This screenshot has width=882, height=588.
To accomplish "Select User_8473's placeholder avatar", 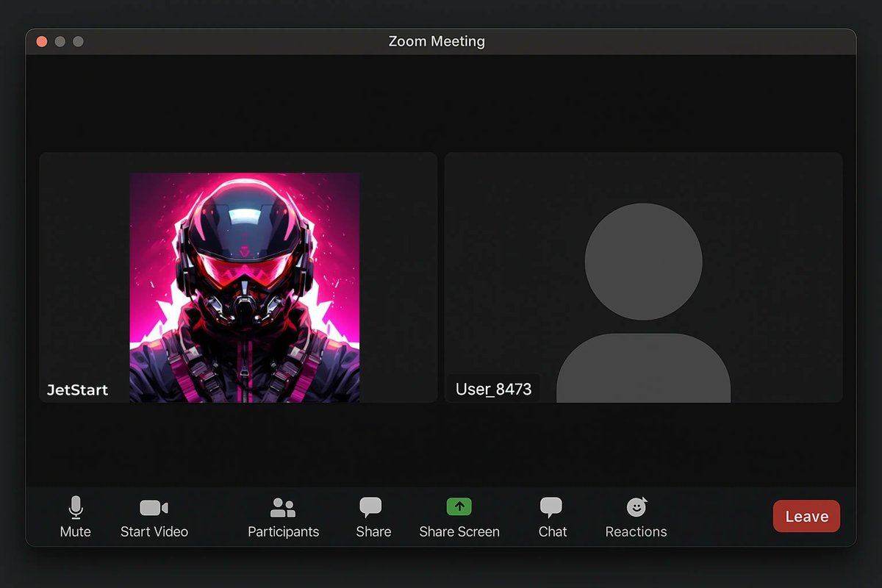I will (643, 303).
